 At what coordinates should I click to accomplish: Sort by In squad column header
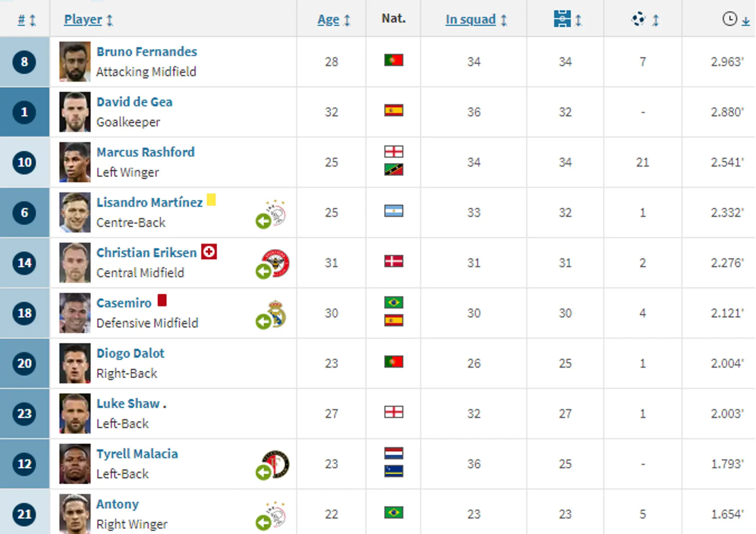click(x=470, y=19)
